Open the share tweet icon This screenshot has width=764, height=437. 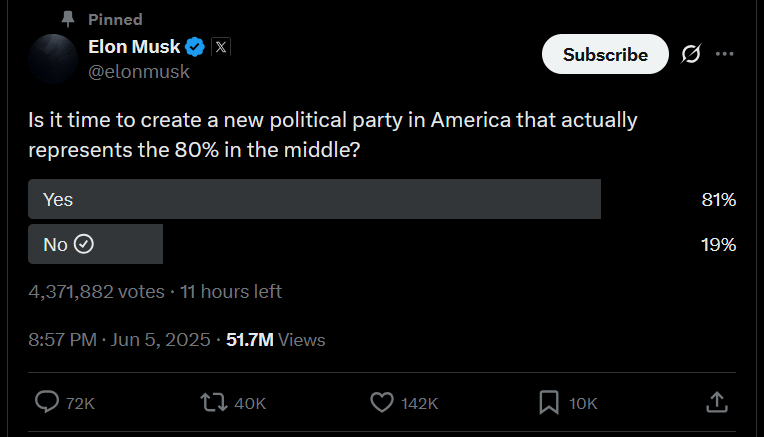(x=716, y=402)
